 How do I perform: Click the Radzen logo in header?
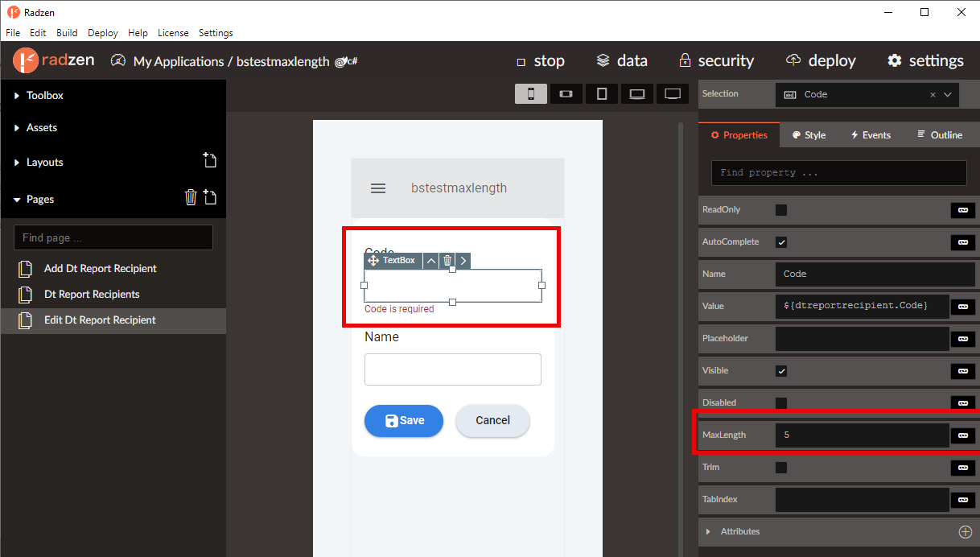52,60
